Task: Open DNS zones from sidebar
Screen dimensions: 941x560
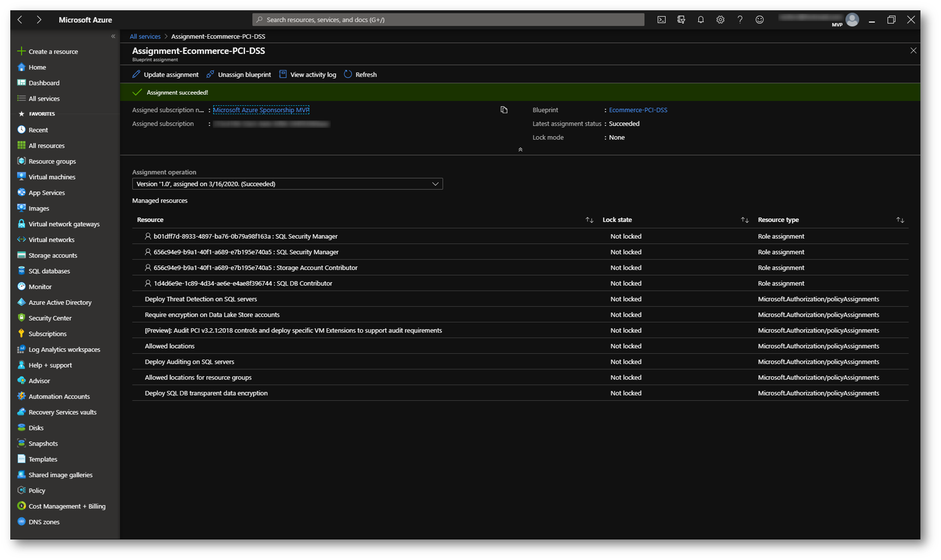Action: click(x=39, y=522)
